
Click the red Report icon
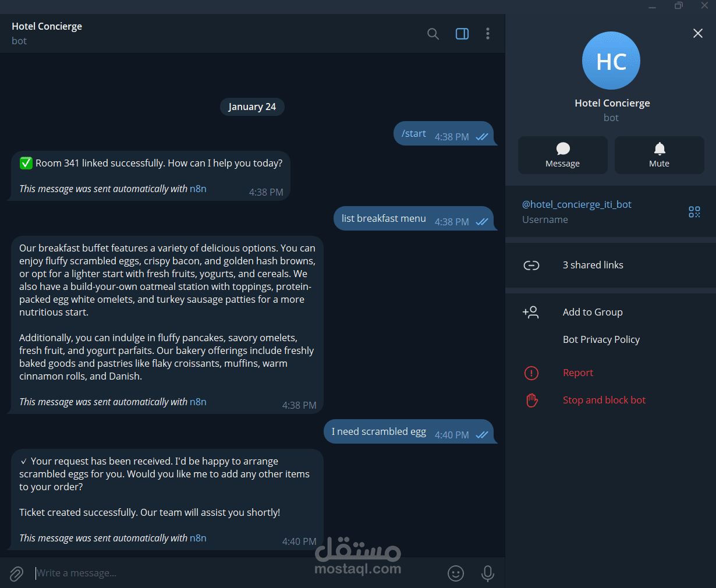point(531,373)
